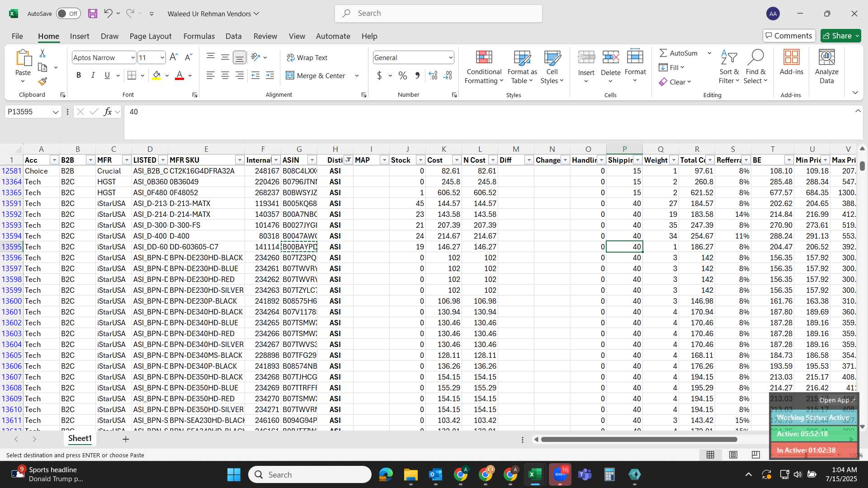The image size is (868, 488).
Task: Open filter dropdown for MFR column
Action: [126, 160]
